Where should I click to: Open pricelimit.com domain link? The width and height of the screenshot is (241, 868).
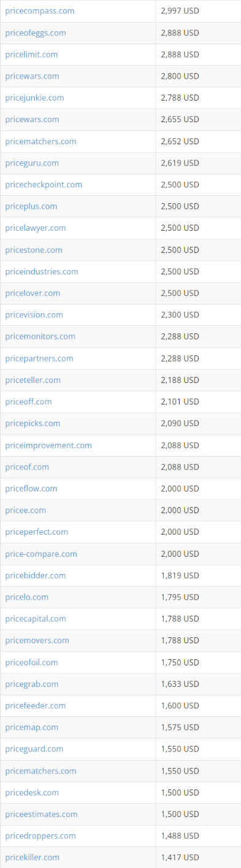(x=31, y=54)
